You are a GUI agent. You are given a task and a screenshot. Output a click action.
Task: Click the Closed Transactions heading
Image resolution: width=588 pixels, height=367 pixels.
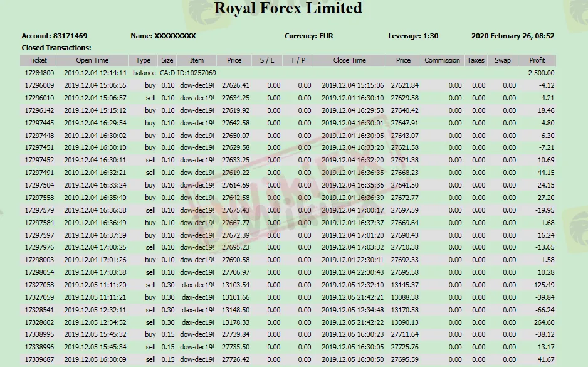pyautogui.click(x=56, y=48)
